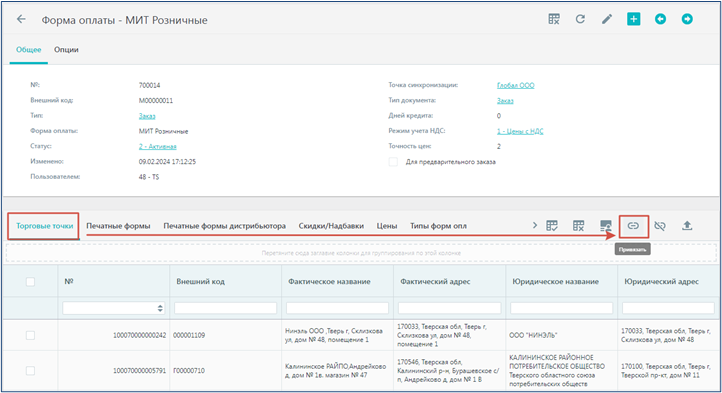Check the row for Нинэль ООО
This screenshot has width=722, height=393.
click(30, 335)
